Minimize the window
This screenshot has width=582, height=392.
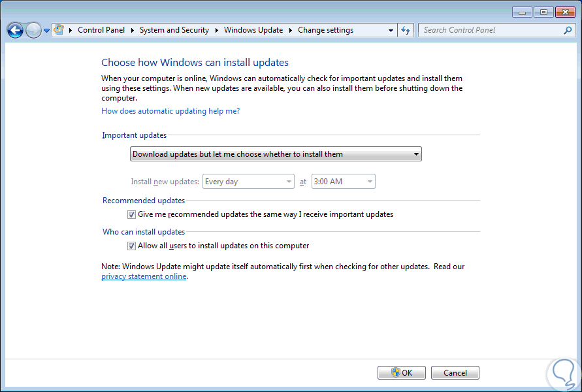point(523,12)
